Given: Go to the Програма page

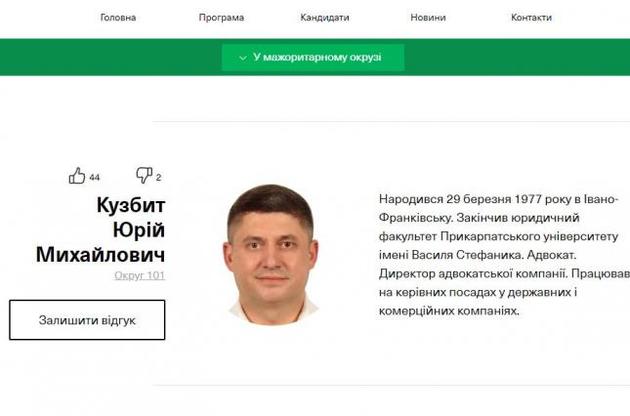Looking at the screenshot, I should point(221,17).
